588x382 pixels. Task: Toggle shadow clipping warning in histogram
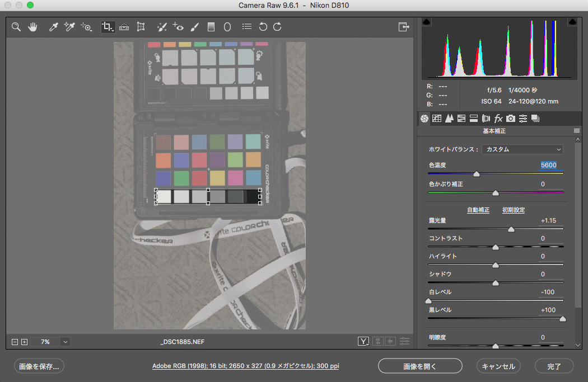tap(426, 22)
